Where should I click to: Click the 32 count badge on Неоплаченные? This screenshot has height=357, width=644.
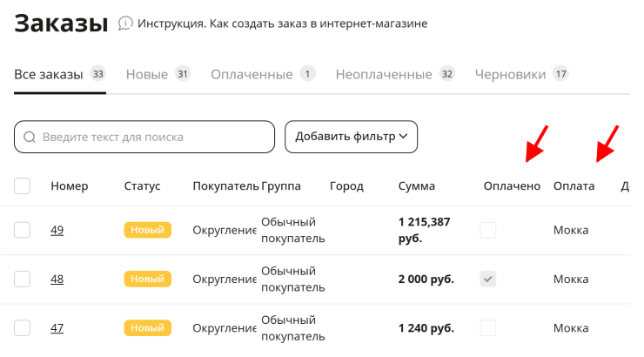click(446, 74)
